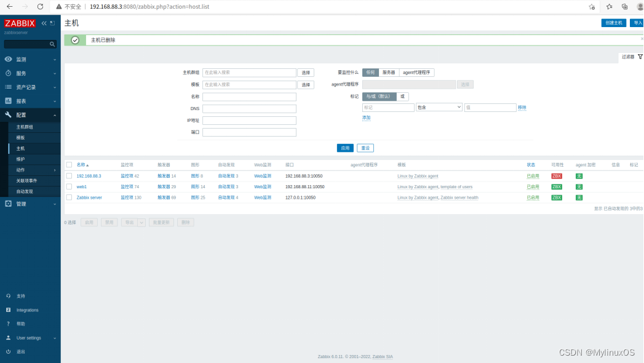Click the add-to-favorites star-plus icon
Image resolution: width=644 pixels, height=363 pixels.
pos(592,7)
